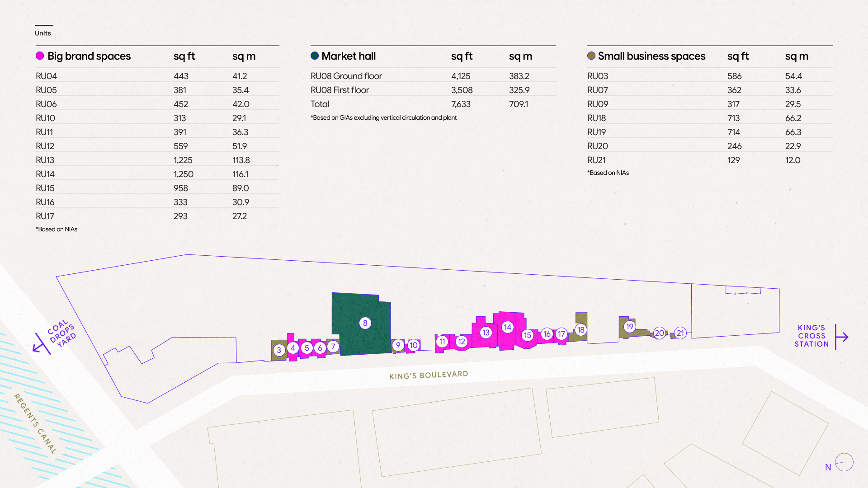Click the pink Big brand spaces swatch
The image size is (868, 488).
[x=40, y=56]
